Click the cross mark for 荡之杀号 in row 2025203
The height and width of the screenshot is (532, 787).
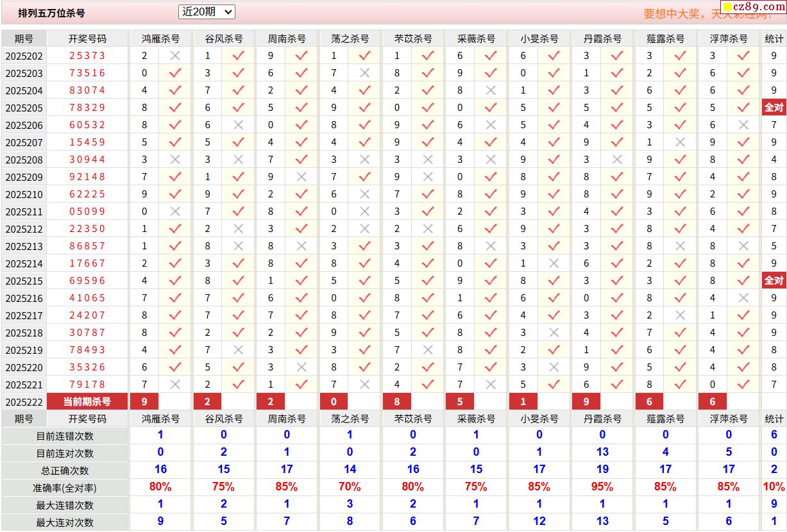(365, 73)
